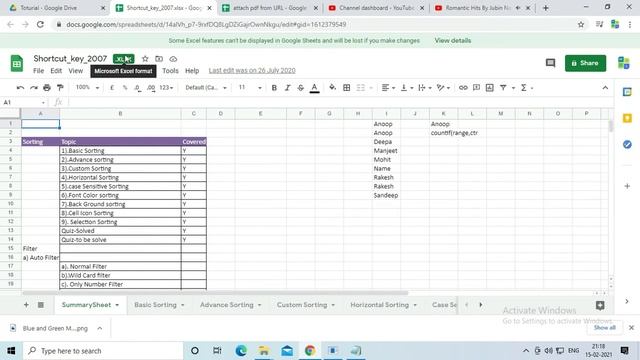Insert link using chain icon

(x=463, y=88)
